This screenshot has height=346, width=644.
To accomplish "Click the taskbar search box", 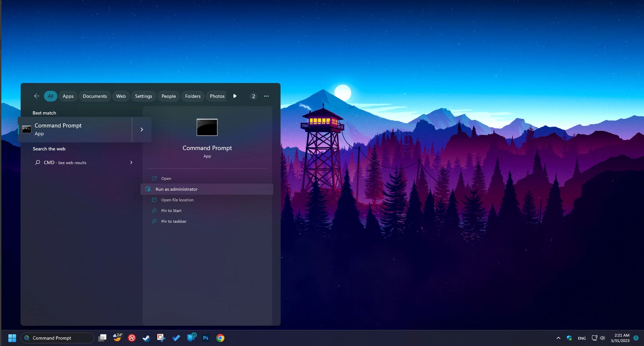I will [57, 338].
